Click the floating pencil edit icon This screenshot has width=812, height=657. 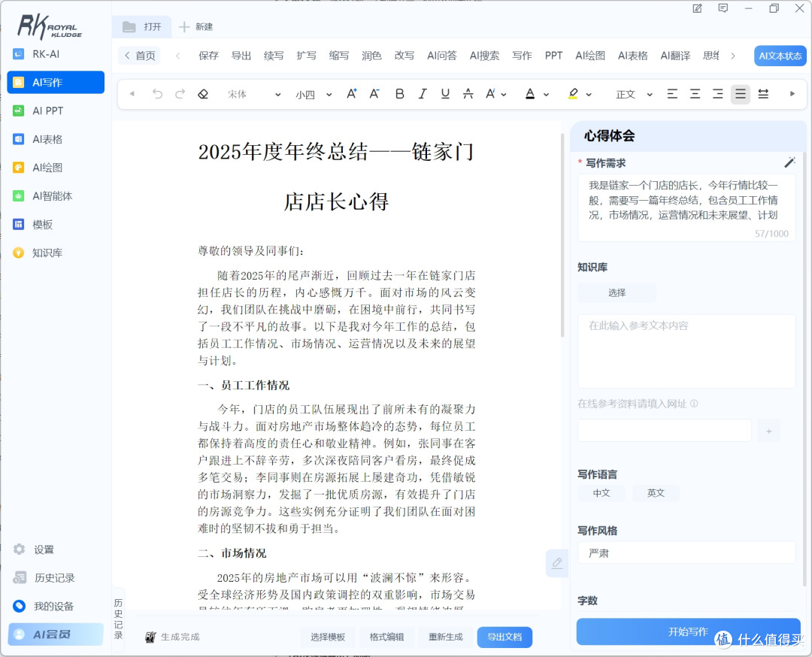557,563
